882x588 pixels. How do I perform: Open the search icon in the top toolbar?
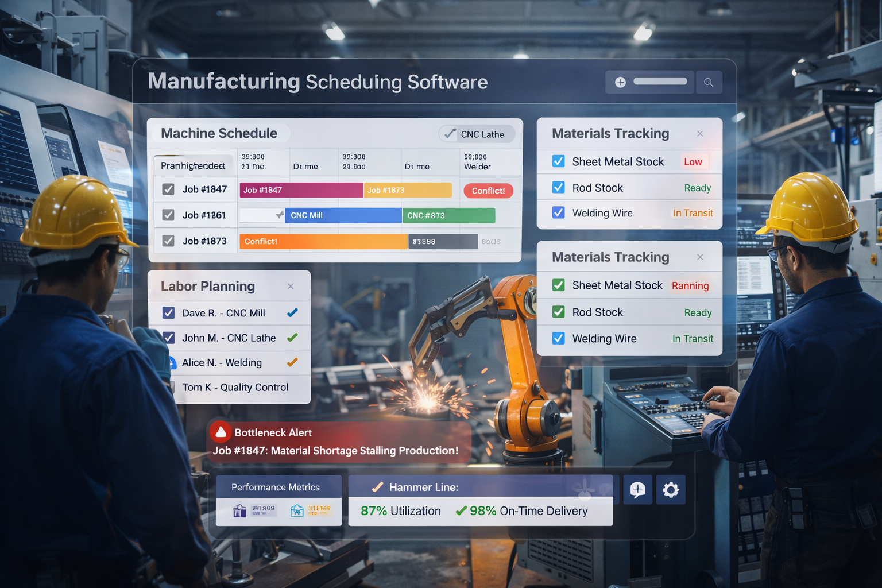(x=709, y=82)
